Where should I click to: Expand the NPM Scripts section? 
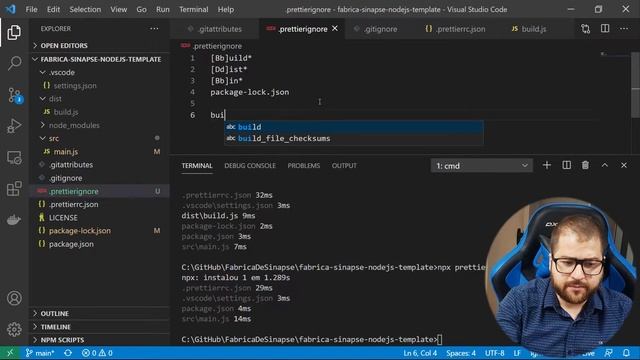pyautogui.click(x=62, y=340)
